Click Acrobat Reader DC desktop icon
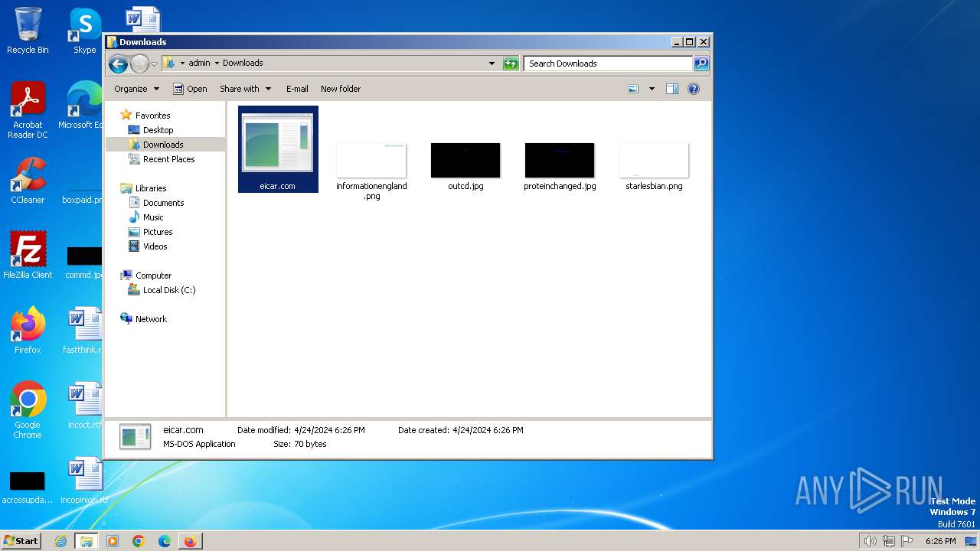The image size is (980, 551). pyautogui.click(x=28, y=110)
